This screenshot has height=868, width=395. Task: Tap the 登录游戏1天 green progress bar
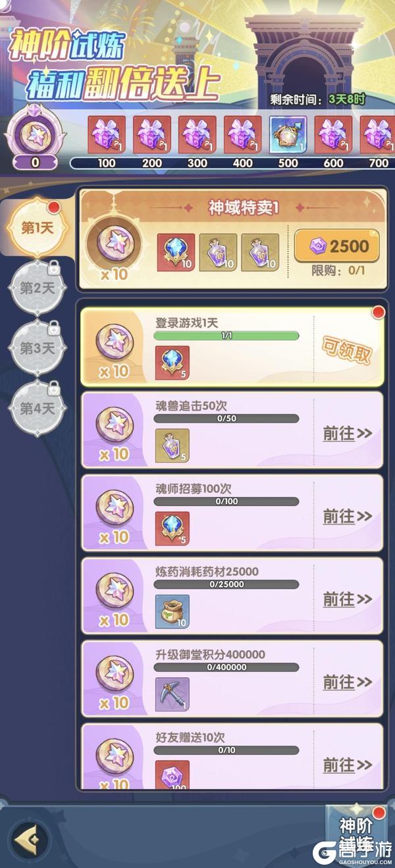pyautogui.click(x=226, y=336)
